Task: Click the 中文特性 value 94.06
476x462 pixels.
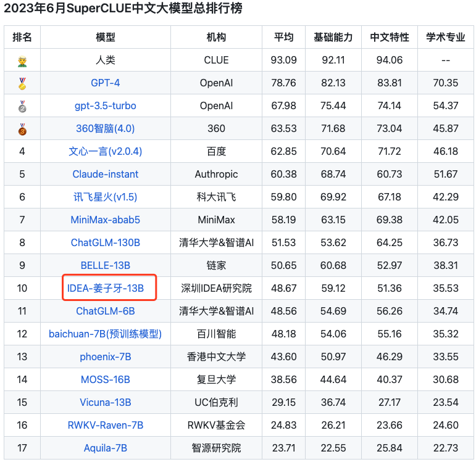Action: pos(390,60)
